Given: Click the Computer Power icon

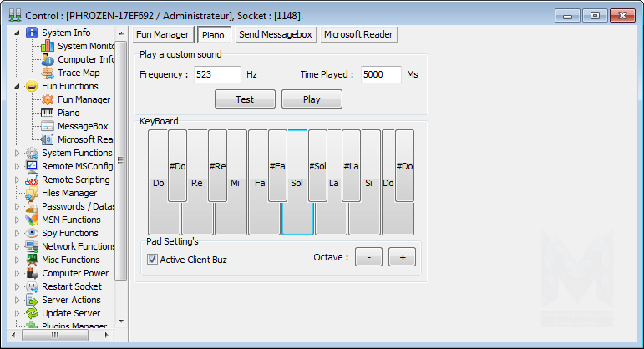Looking at the screenshot, I should [x=33, y=273].
